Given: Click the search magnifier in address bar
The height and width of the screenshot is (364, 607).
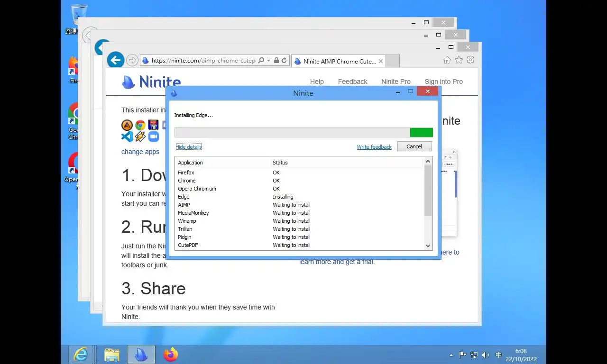Looking at the screenshot, I should point(261,61).
